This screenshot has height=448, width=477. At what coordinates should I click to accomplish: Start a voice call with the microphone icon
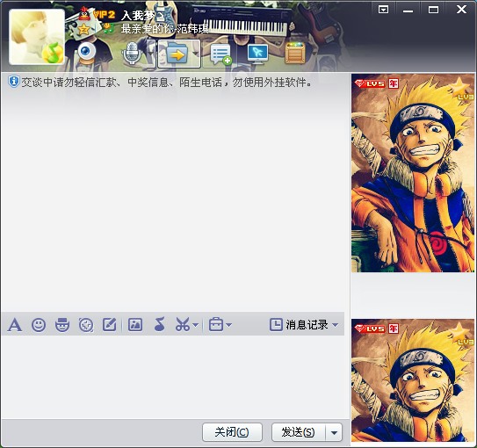[132, 54]
